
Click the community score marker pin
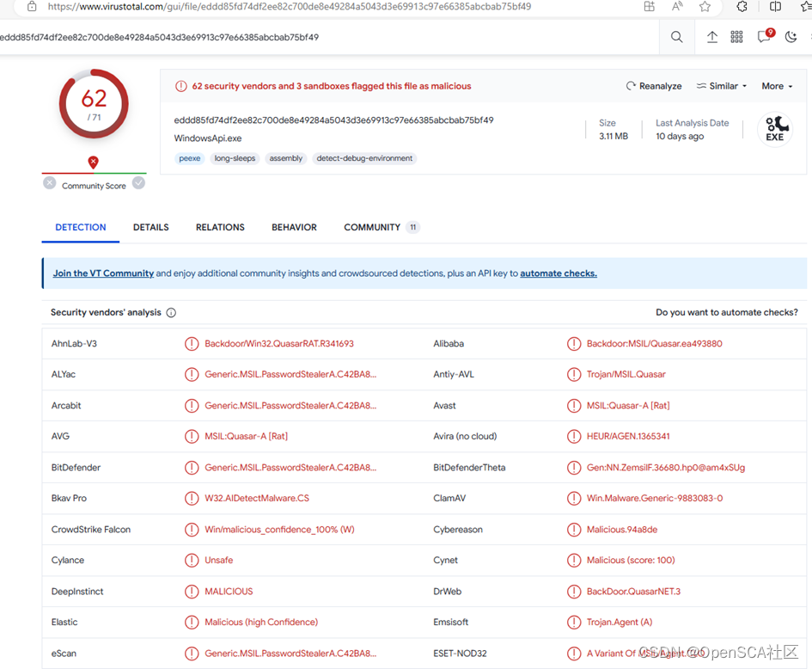pos(93,163)
